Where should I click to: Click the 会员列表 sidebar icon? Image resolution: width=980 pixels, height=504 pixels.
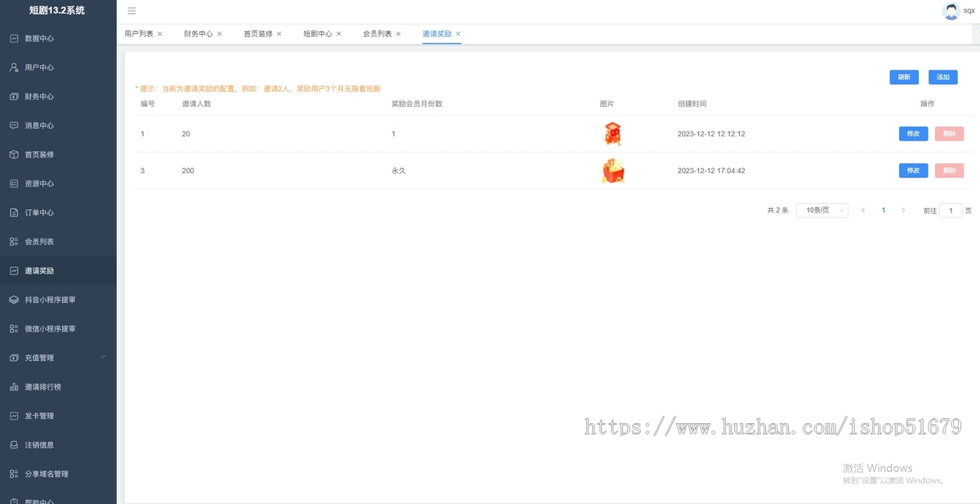[x=14, y=242]
